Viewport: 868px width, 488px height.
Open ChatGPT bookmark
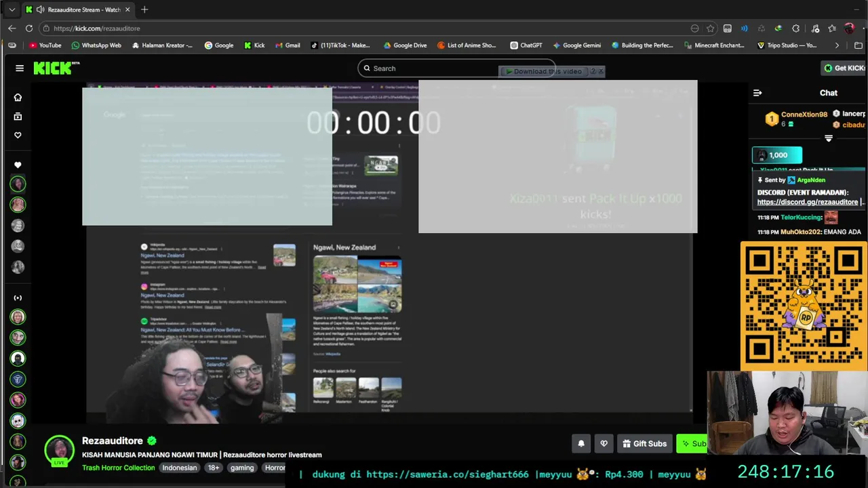click(x=526, y=45)
